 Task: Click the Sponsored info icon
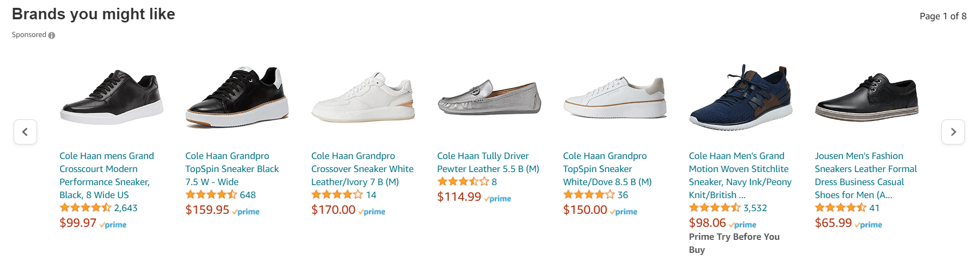pyautogui.click(x=52, y=35)
